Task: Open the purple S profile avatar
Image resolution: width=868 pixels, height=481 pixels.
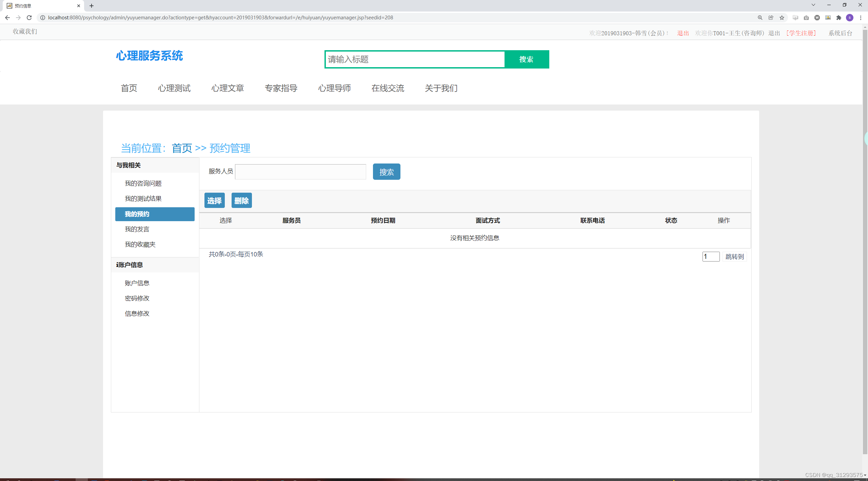Action: click(x=850, y=18)
